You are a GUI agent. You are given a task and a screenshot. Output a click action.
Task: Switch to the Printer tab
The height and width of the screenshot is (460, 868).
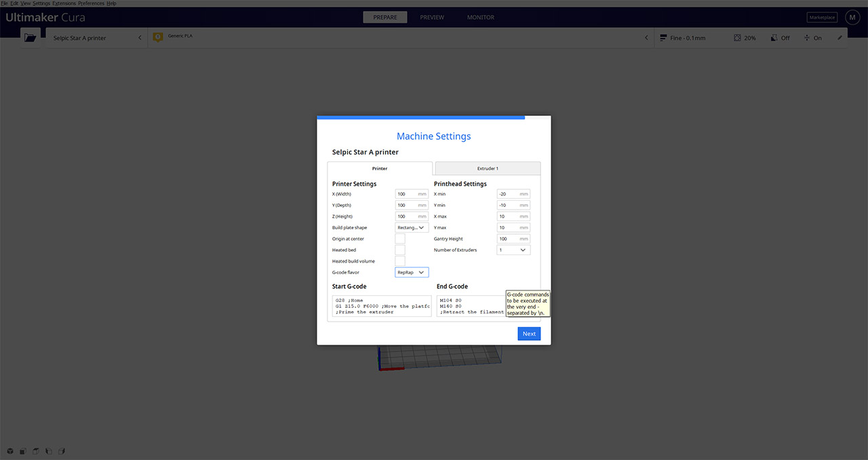pyautogui.click(x=380, y=168)
